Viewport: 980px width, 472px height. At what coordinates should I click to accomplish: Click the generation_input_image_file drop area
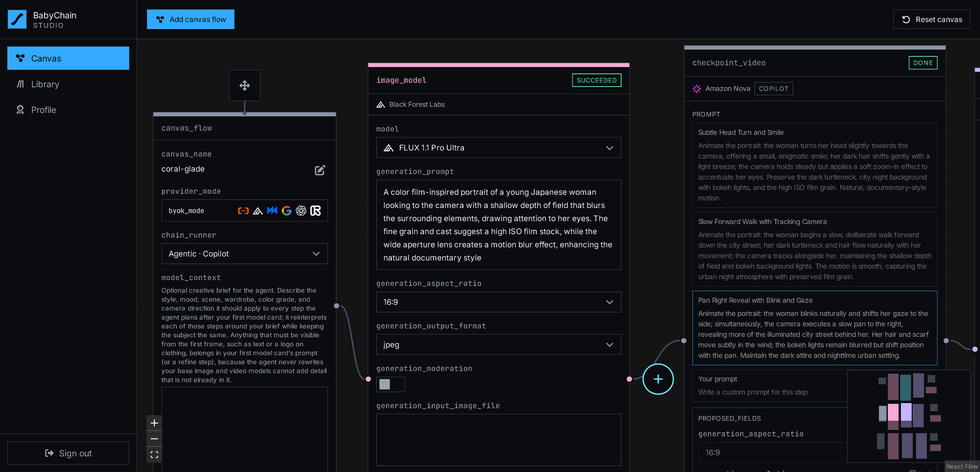pyautogui.click(x=498, y=440)
